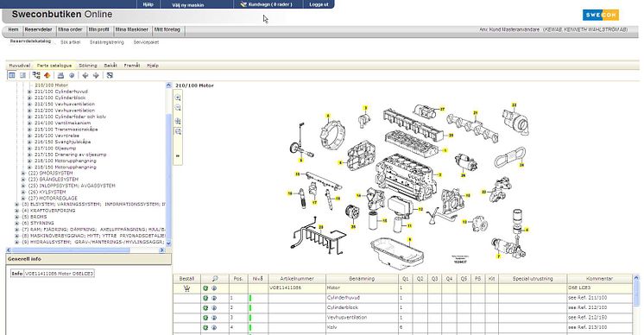This screenshot has width=644, height=335.
Task: Click Kundvagn (0 rader) in top bar
Action: pos(267,4)
